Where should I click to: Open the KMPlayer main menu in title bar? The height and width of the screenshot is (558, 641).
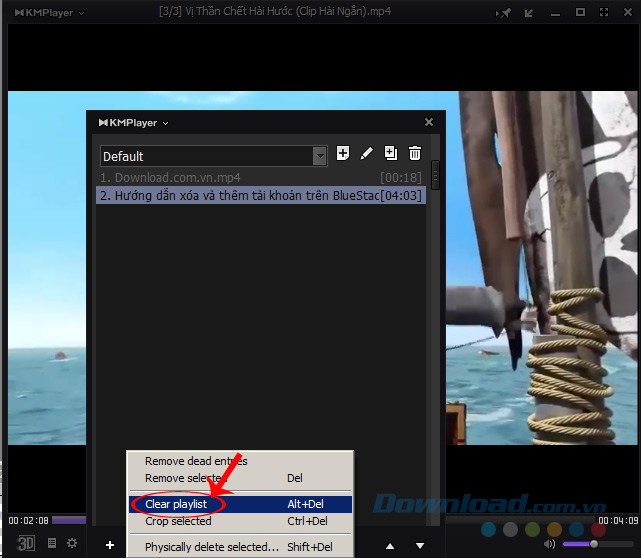[50, 12]
